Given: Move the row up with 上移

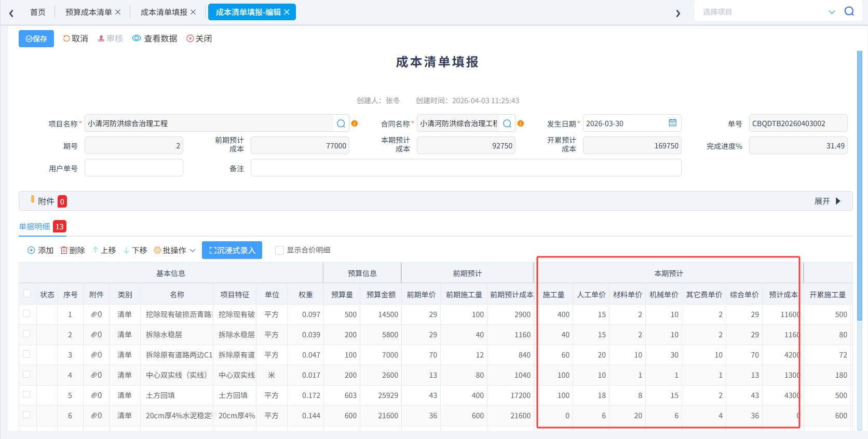Looking at the screenshot, I should point(104,250).
